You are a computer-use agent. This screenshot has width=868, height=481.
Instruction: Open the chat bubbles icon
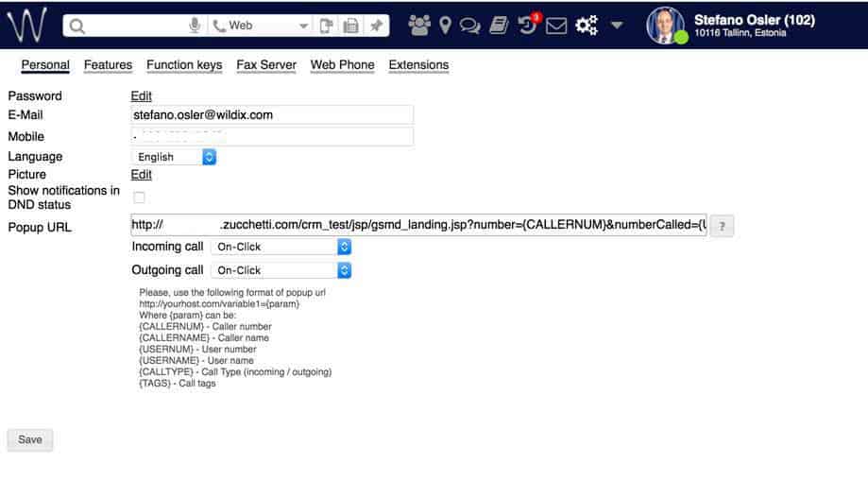click(x=469, y=26)
